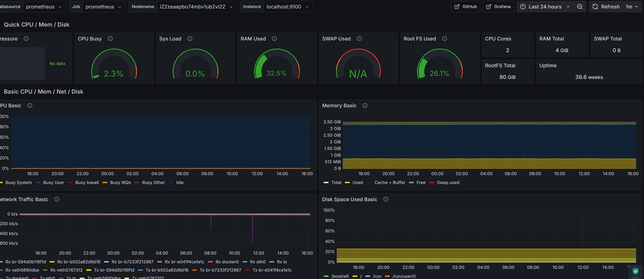Click the info icon beside Memory Basic
Viewport: 644px width, 279px height.
click(x=365, y=106)
